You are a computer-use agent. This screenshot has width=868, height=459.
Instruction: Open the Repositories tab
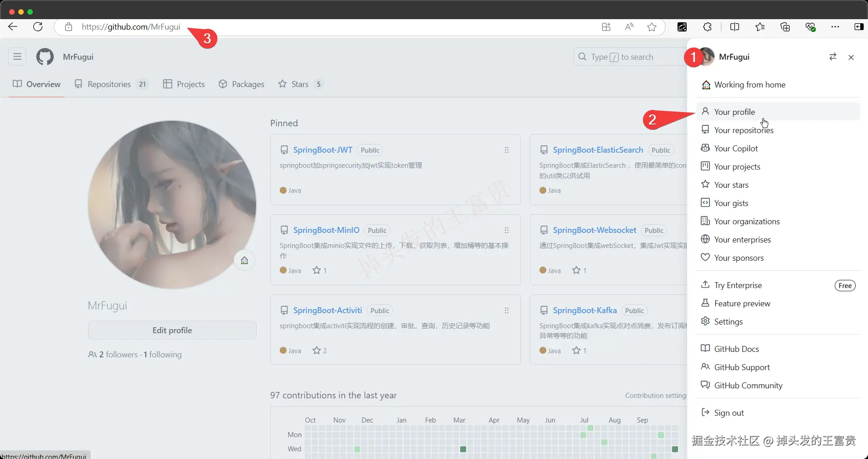coord(112,84)
